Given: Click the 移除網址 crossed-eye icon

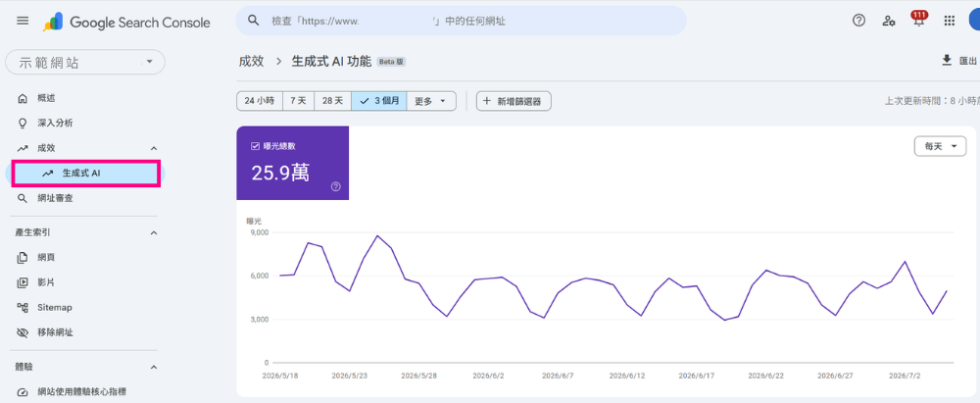Looking at the screenshot, I should 23,333.
